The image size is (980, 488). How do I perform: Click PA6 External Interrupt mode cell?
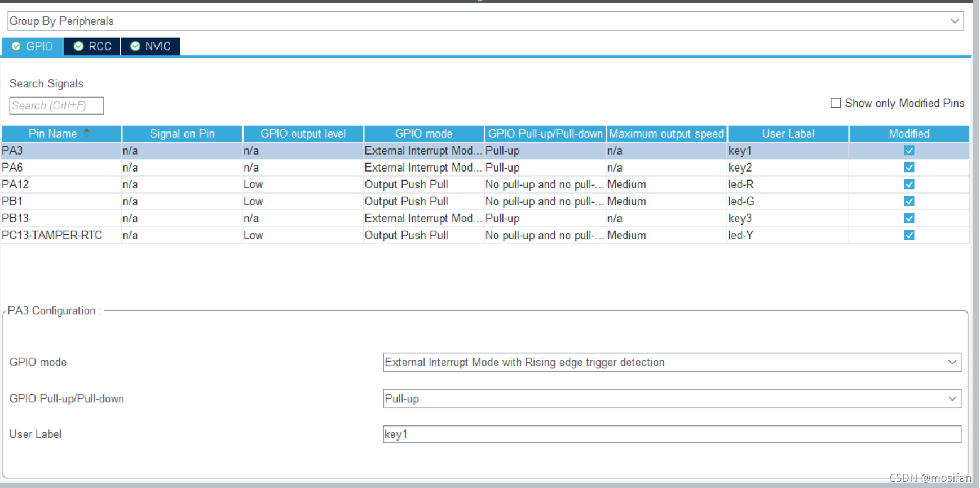tap(423, 168)
